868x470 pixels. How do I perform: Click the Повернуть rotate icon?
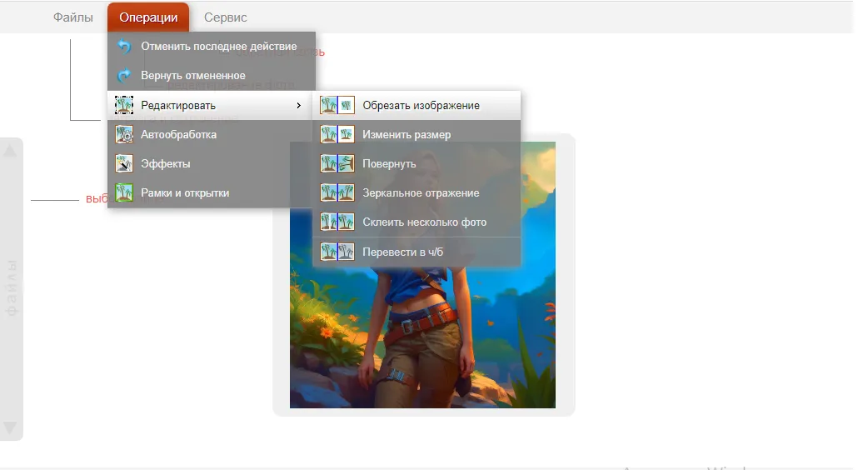(337, 163)
